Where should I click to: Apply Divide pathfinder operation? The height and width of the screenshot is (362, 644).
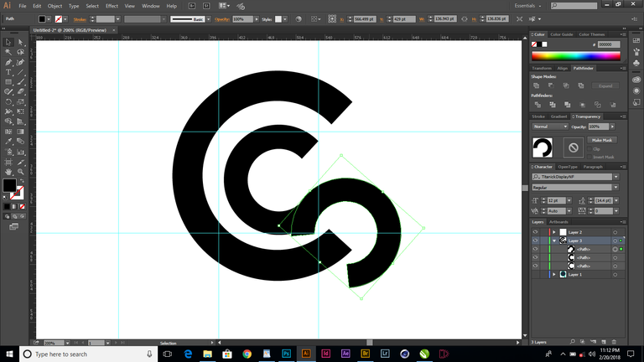click(538, 105)
